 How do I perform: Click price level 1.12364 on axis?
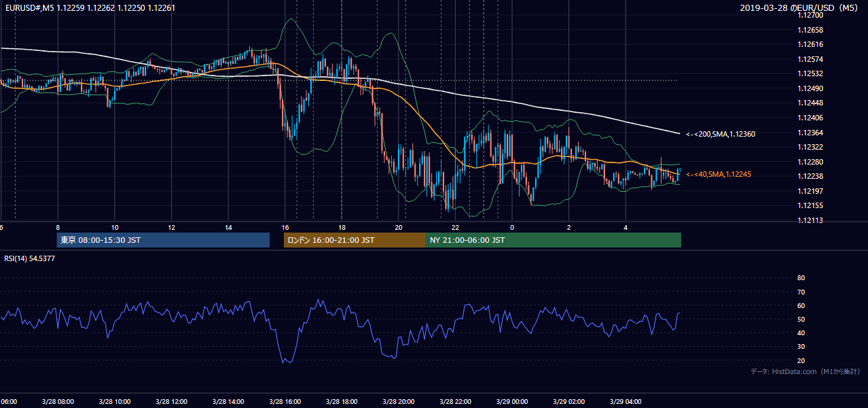(810, 133)
